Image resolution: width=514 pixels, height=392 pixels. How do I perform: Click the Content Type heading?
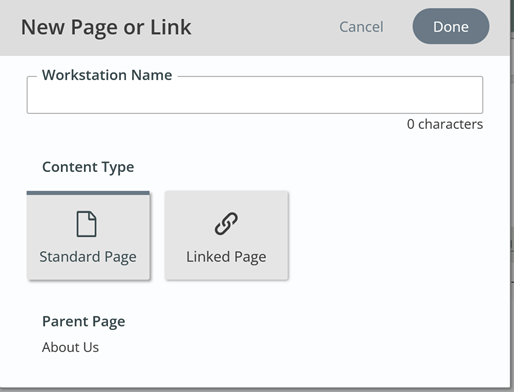coord(88,167)
